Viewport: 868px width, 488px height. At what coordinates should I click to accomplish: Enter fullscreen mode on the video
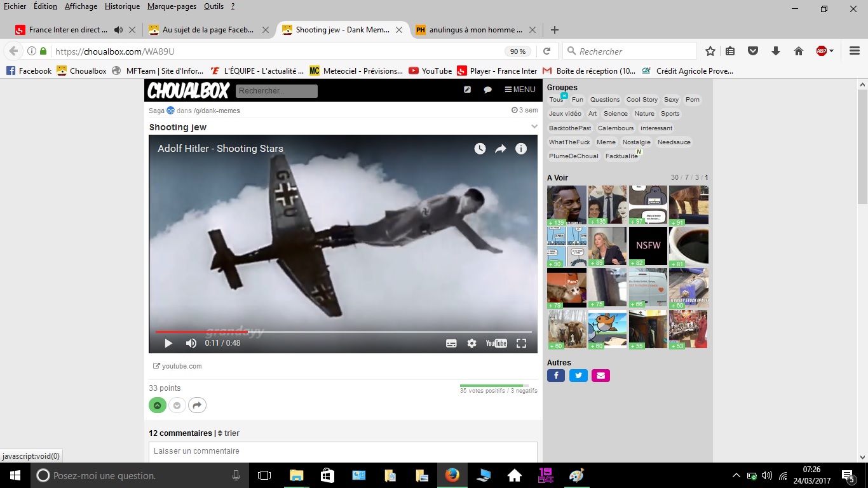tap(521, 343)
